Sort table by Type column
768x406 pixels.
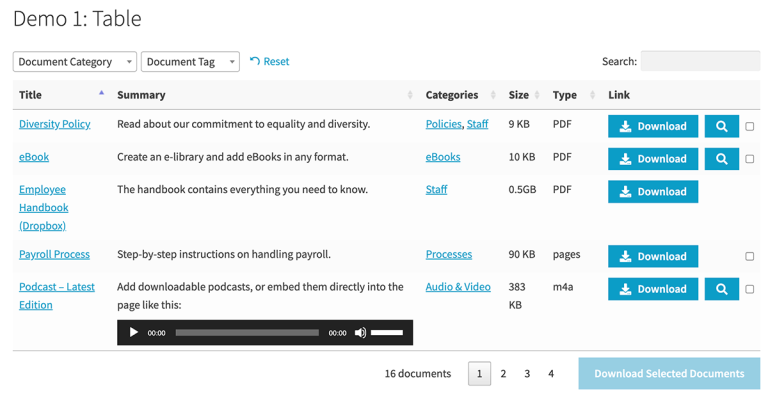coord(573,95)
